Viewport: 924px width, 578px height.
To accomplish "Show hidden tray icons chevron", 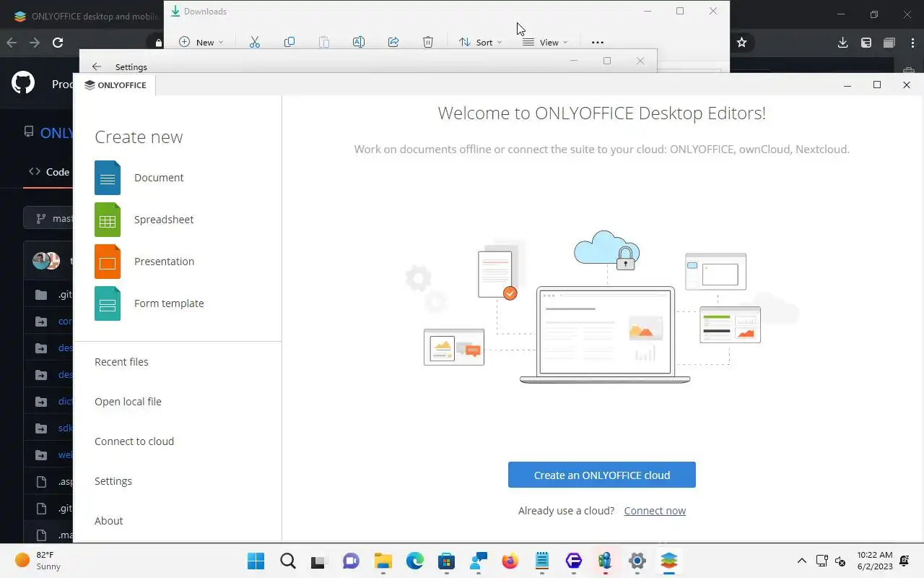I will pos(801,561).
